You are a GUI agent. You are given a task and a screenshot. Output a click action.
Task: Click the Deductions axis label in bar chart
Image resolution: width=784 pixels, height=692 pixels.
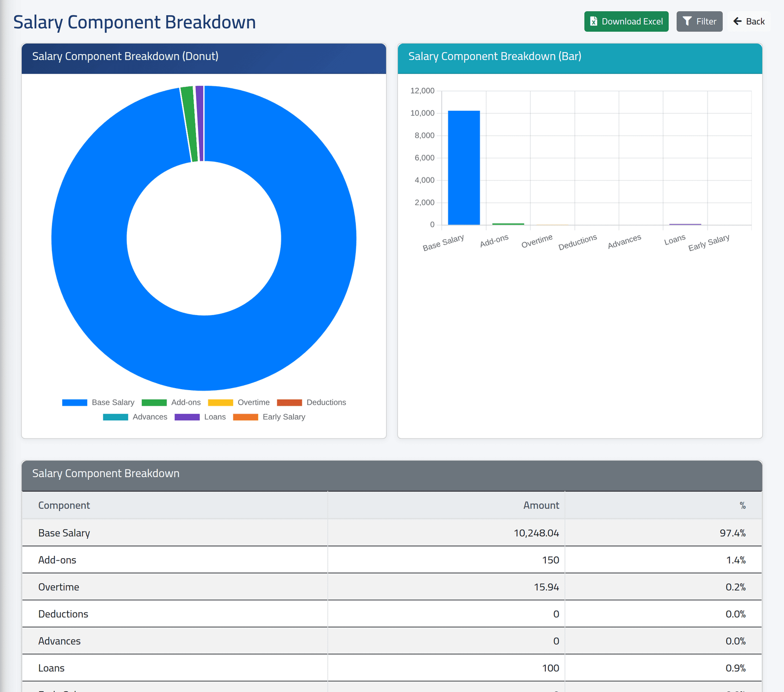(578, 242)
